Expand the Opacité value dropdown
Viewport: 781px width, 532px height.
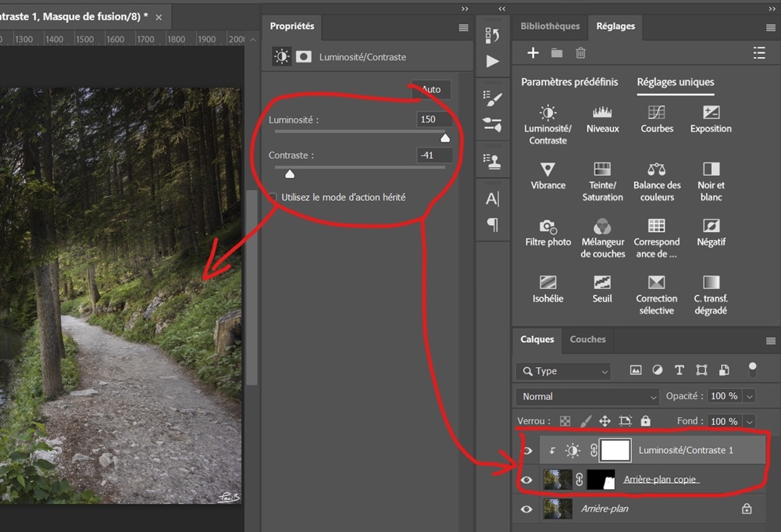[x=749, y=397]
